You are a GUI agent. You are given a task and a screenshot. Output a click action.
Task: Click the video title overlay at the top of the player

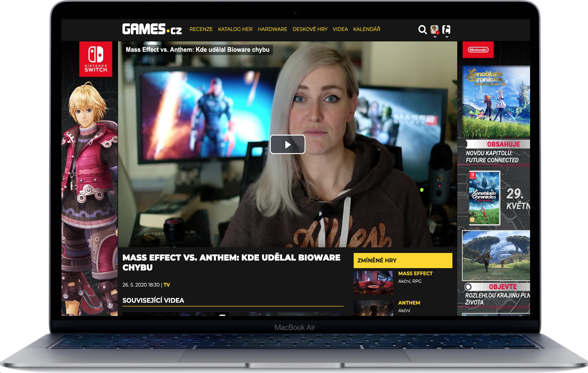pyautogui.click(x=198, y=50)
